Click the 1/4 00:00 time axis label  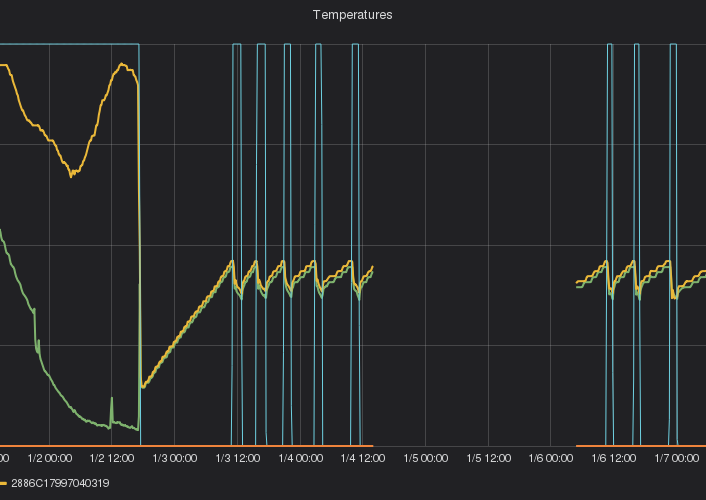click(x=301, y=458)
